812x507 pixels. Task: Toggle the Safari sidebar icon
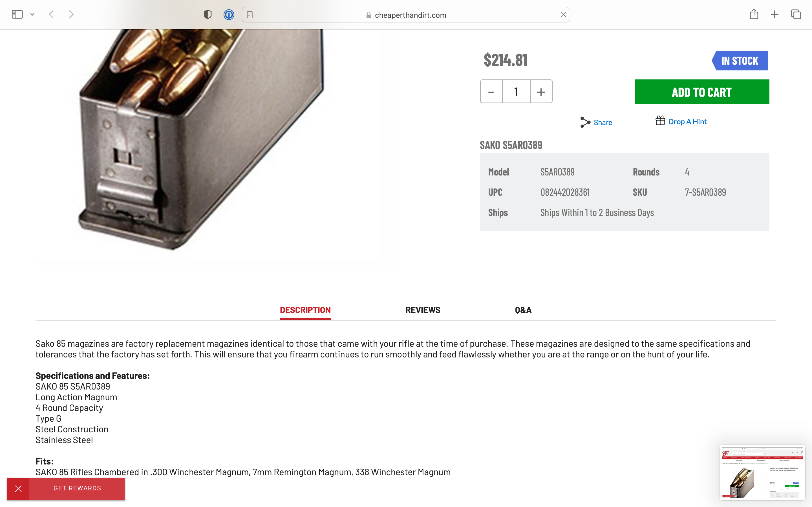coord(17,14)
